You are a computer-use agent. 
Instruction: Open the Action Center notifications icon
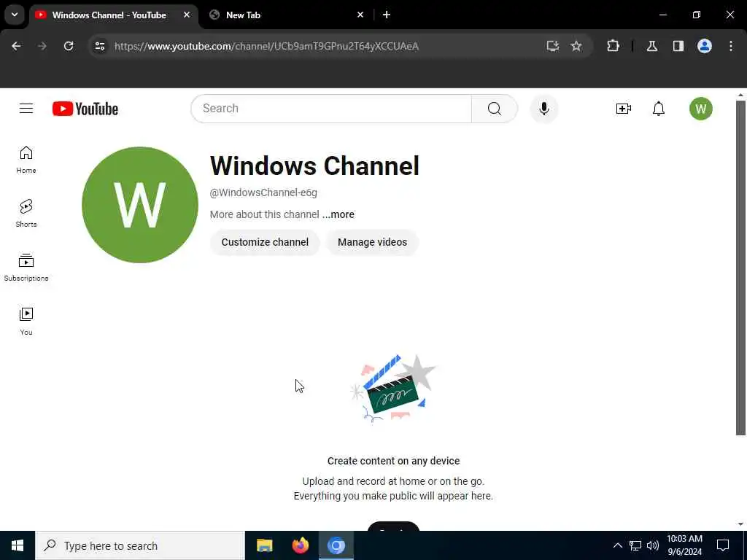tap(723, 545)
